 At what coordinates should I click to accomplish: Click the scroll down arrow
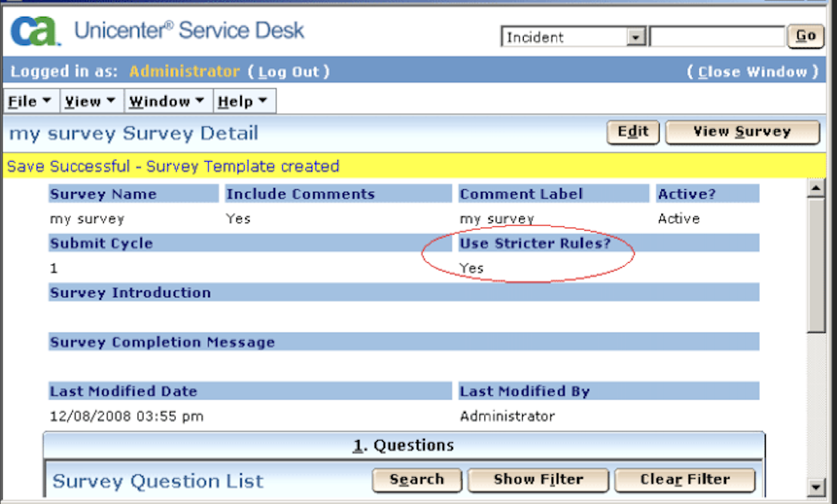pyautogui.click(x=816, y=487)
